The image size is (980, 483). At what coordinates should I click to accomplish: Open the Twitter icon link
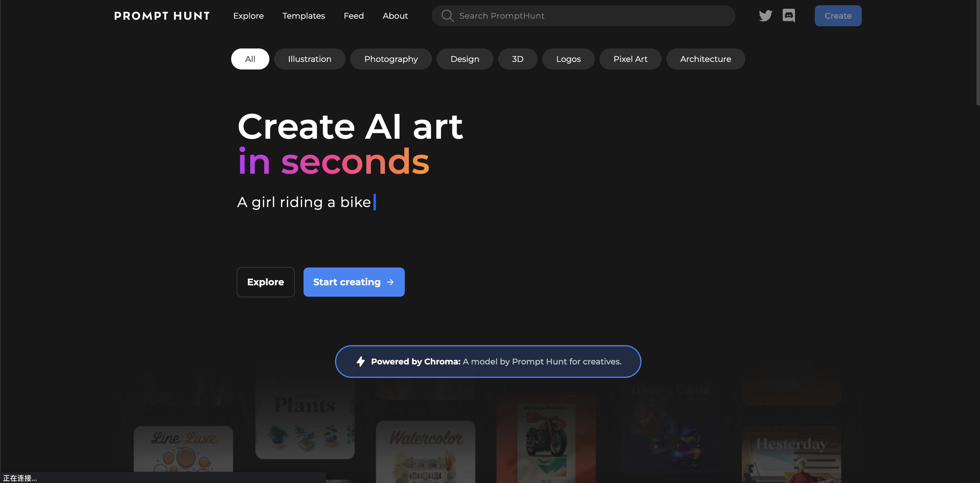coord(765,15)
